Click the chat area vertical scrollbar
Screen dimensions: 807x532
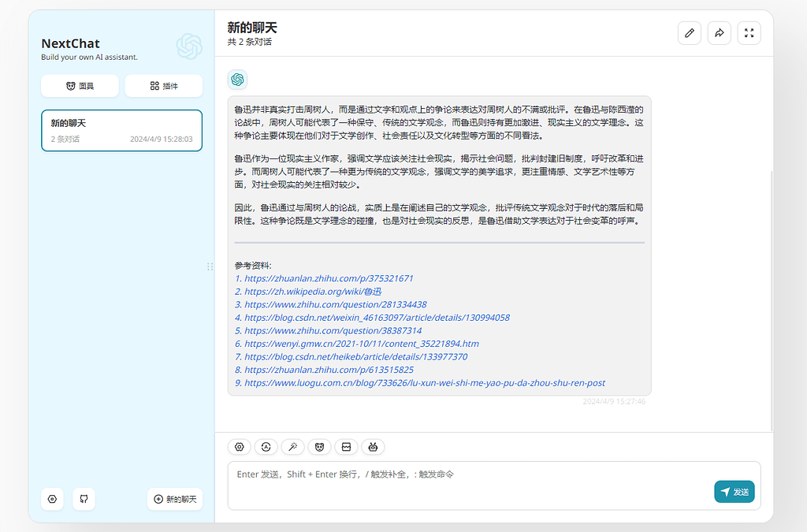(771, 301)
